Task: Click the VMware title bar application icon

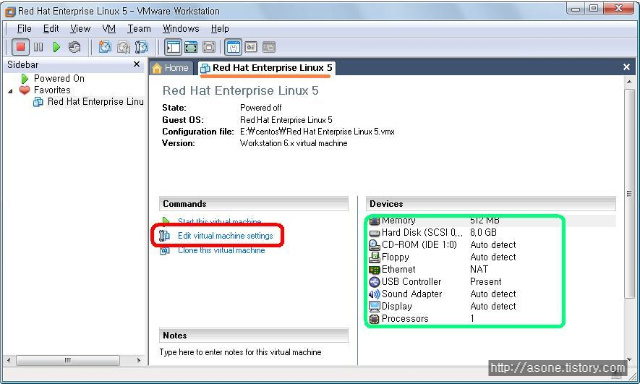Action: coord(10,11)
